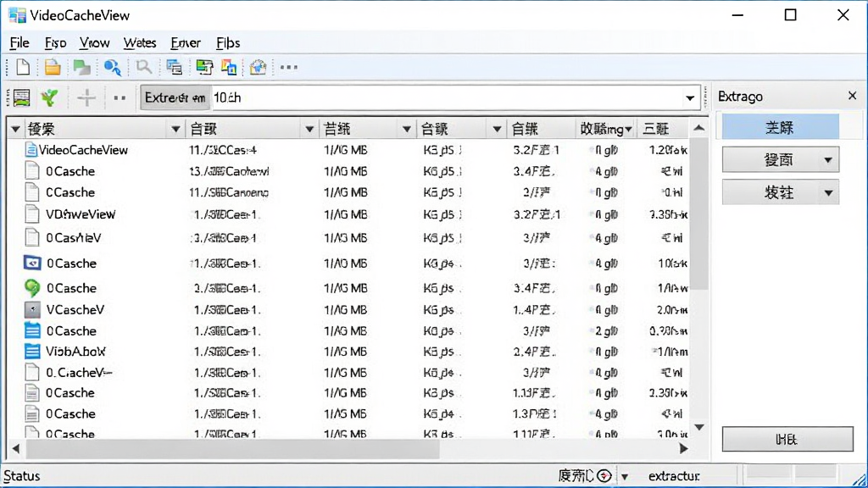Click the three-dots toolbar overflow
The image size is (868, 488).
click(x=288, y=68)
